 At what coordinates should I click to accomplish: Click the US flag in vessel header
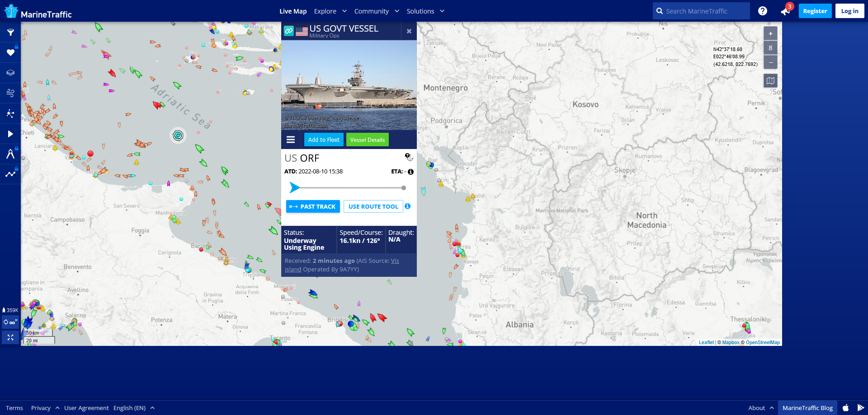(302, 31)
